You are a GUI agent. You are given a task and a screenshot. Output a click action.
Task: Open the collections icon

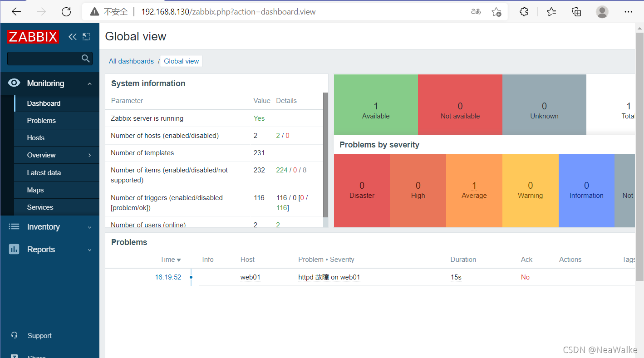click(576, 12)
